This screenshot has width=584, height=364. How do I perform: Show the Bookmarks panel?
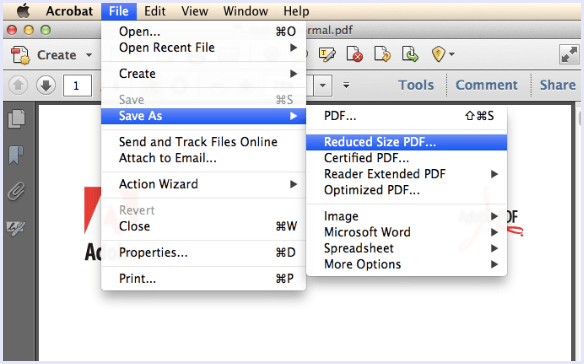[x=16, y=155]
